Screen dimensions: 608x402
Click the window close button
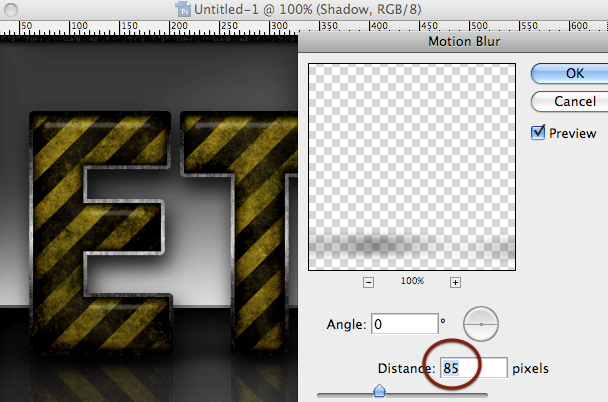10,10
